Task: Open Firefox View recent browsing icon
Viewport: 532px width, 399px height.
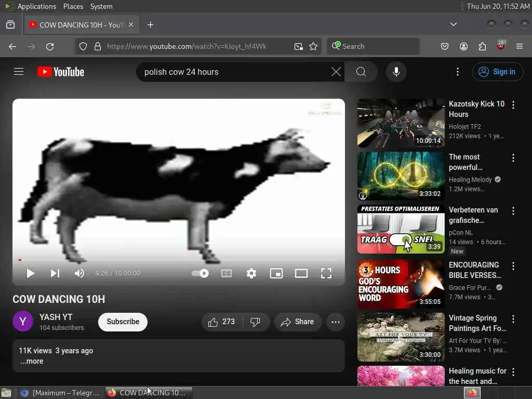Action: (10, 24)
